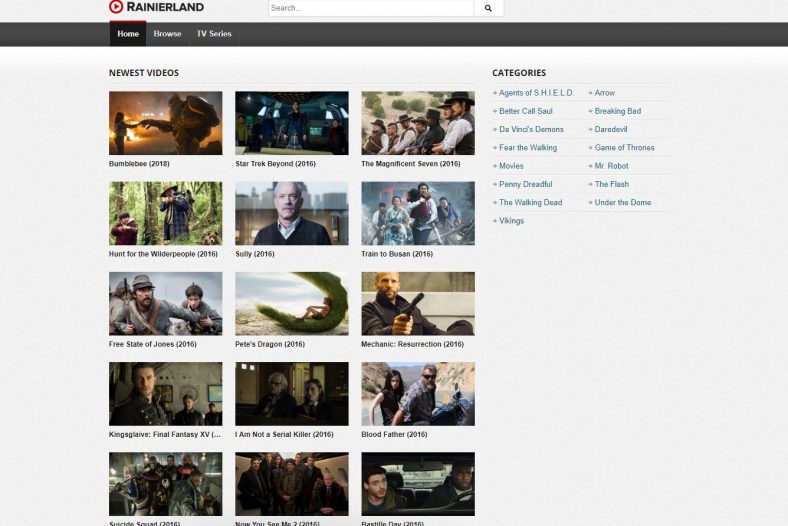The image size is (788, 526).
Task: Click Train to Busan (2016) title link
Action: 397,254
